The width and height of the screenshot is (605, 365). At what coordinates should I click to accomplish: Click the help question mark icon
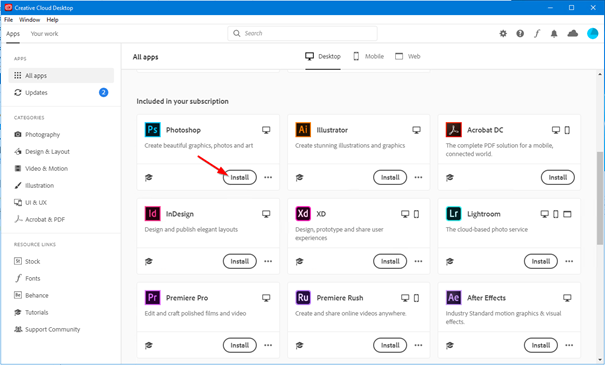[520, 34]
